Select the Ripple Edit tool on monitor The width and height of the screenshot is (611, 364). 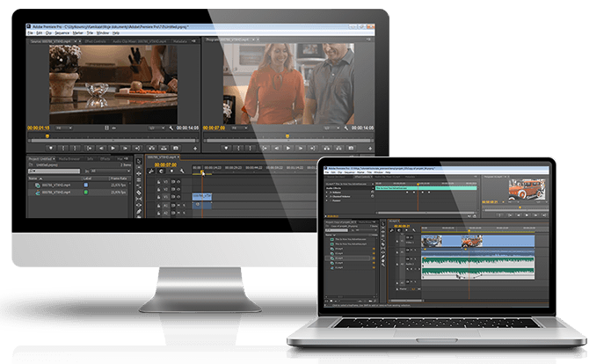[x=139, y=174]
